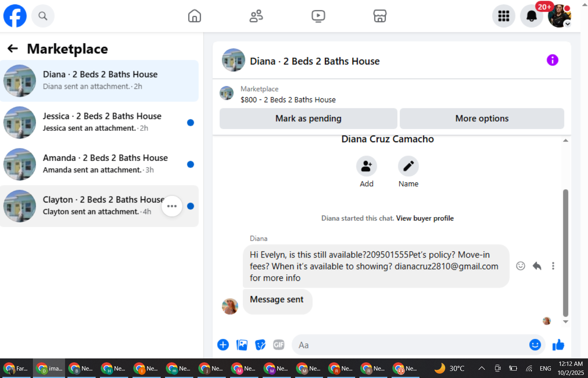Screen dimensions: 588x378
Task: Open Clayton's 2 Beds 2 Baths conversation
Action: click(99, 206)
